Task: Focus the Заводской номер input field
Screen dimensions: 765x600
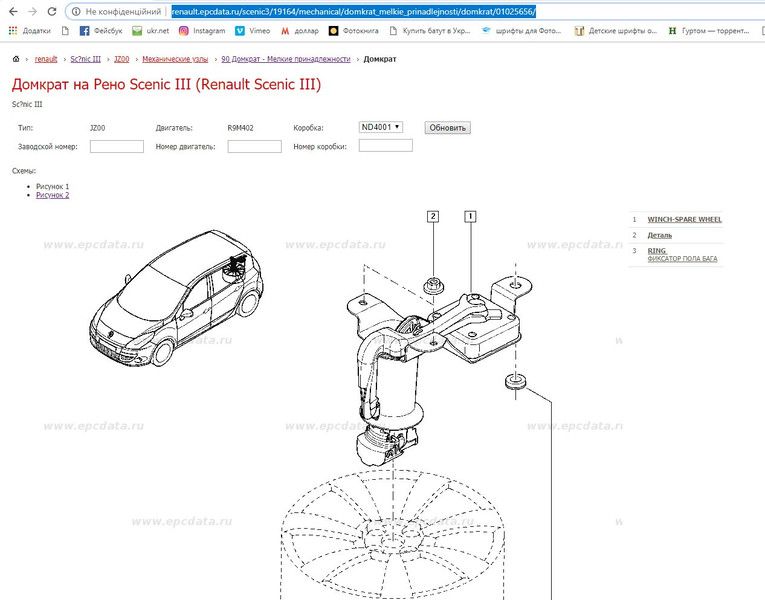Action: pyautogui.click(x=117, y=146)
